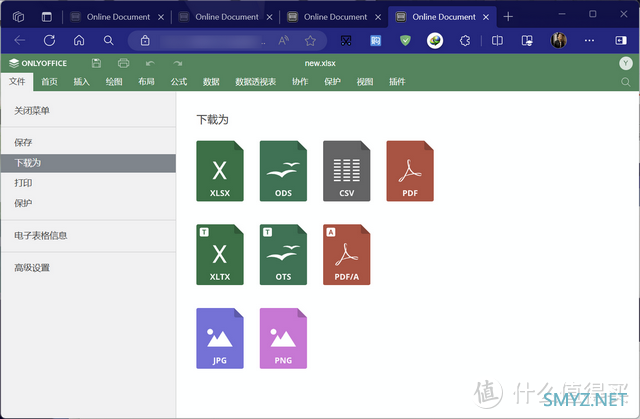
Task: Open the user avatar Y
Action: 626,63
